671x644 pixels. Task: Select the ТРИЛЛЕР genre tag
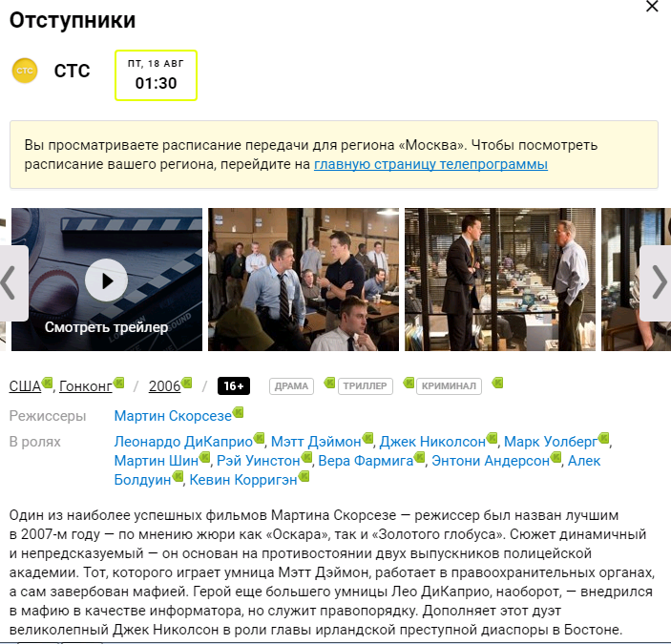click(x=365, y=386)
